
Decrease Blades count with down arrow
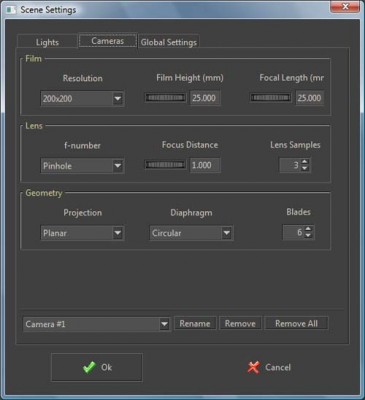(x=308, y=236)
